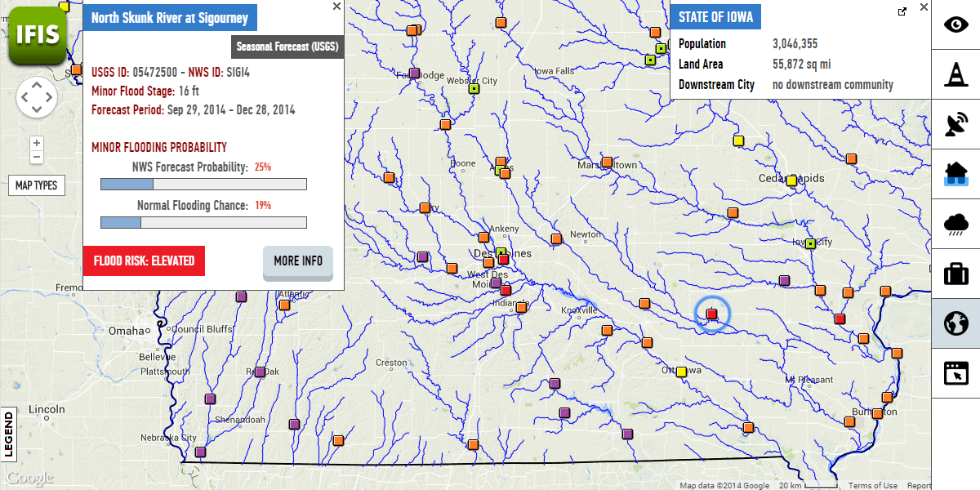Close the North Skunk River popup
The height and width of the screenshot is (490, 980).
click(x=336, y=7)
